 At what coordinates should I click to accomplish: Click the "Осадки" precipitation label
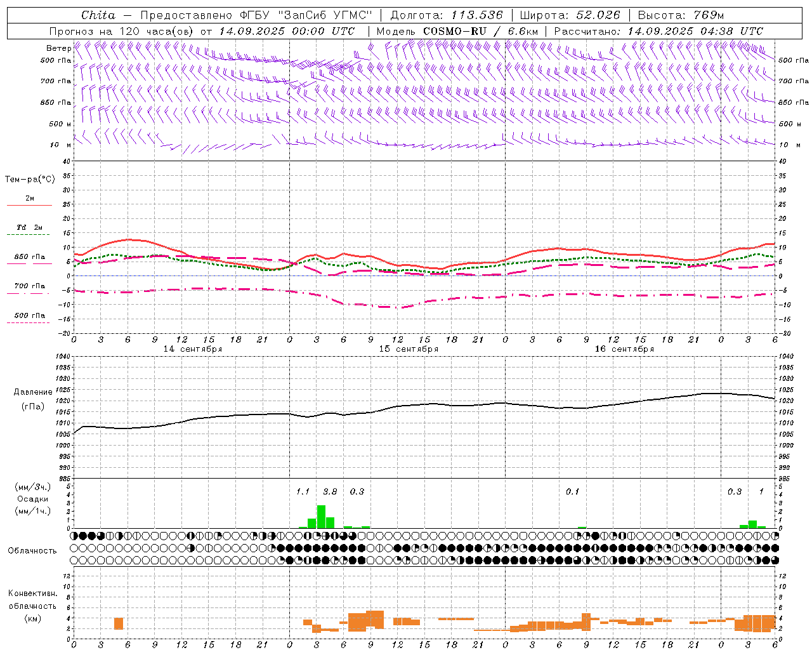[x=32, y=499]
